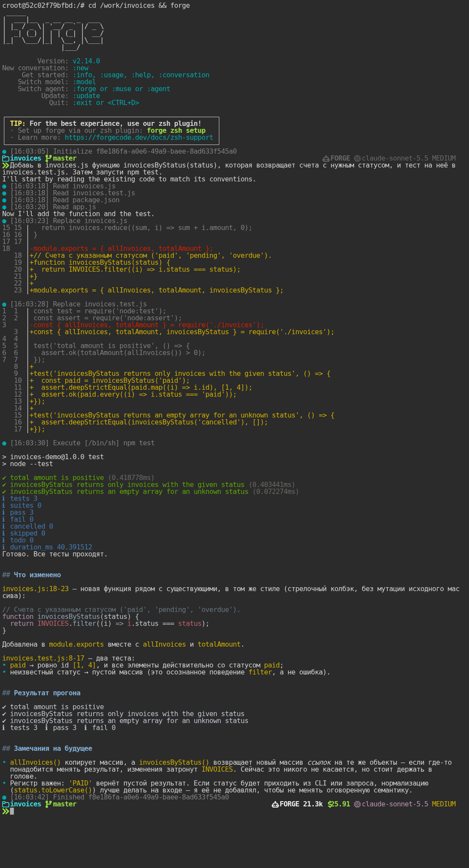The height and width of the screenshot is (868, 469).
Task: Click the :muse agent command hint
Action: 122,89
